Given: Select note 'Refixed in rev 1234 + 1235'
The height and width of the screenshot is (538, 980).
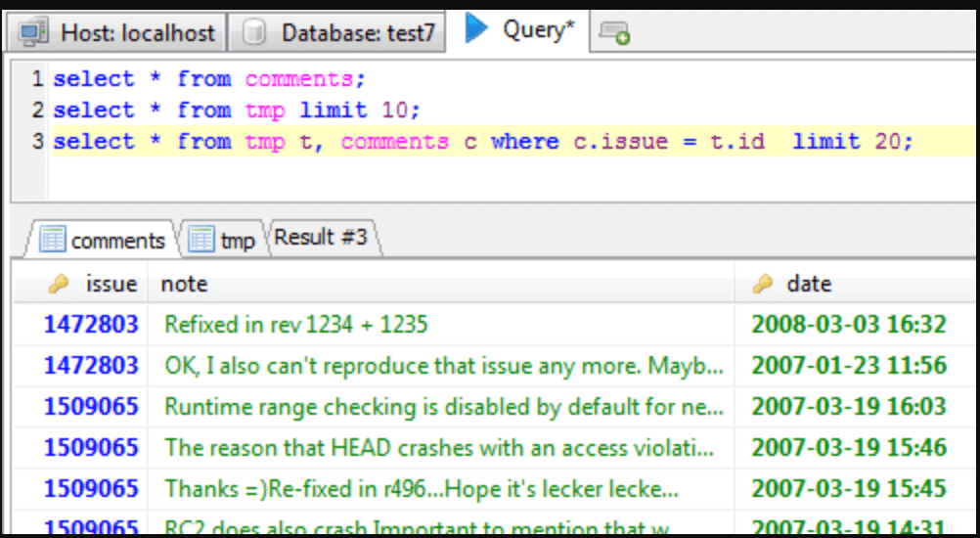Looking at the screenshot, I should click(295, 325).
